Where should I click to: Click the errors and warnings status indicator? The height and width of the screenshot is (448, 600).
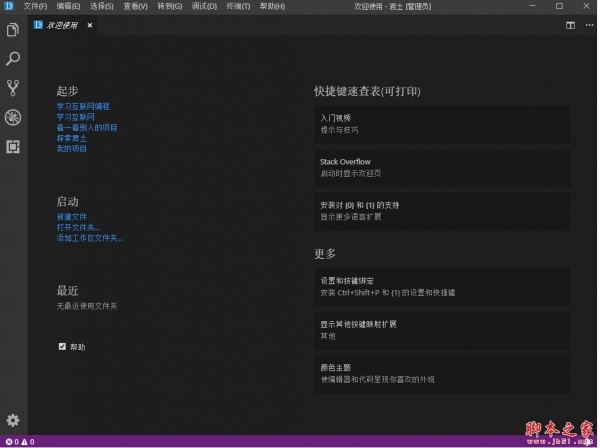pyautogui.click(x=20, y=441)
